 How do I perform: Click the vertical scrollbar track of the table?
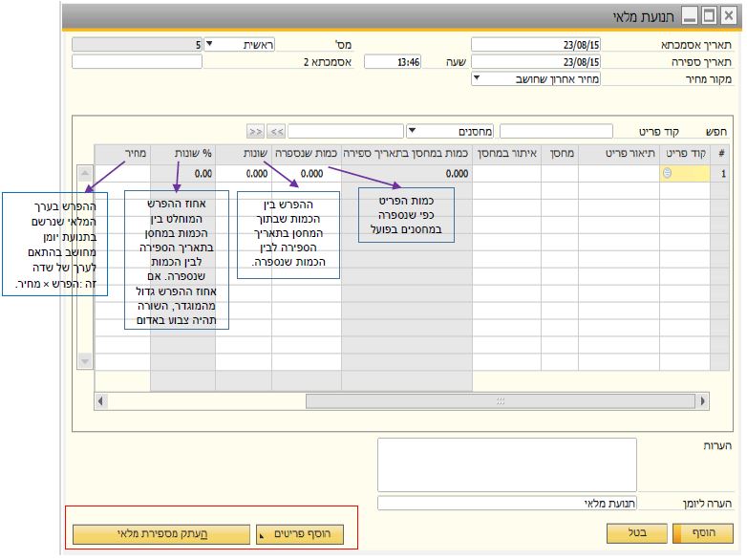click(x=85, y=267)
